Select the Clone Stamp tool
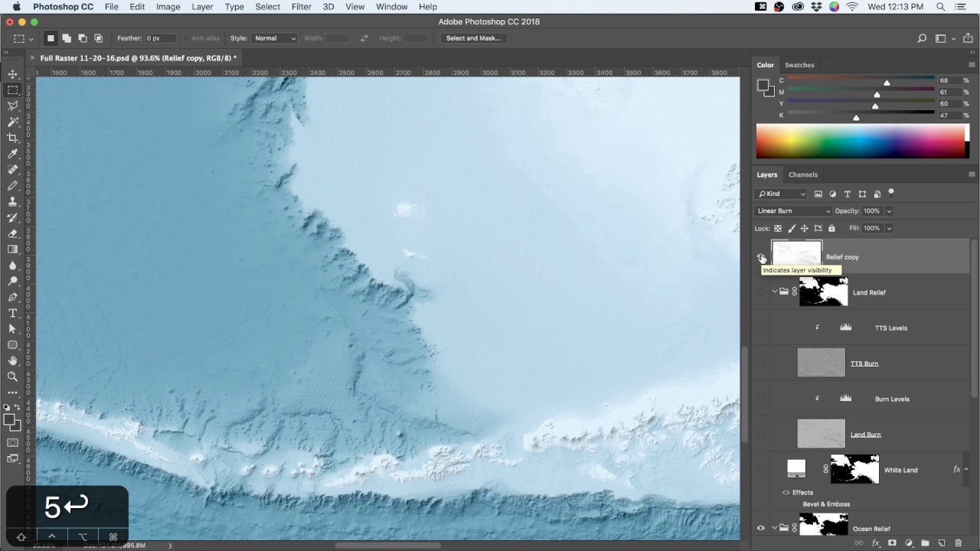Viewport: 980px width, 551px height. (x=12, y=202)
